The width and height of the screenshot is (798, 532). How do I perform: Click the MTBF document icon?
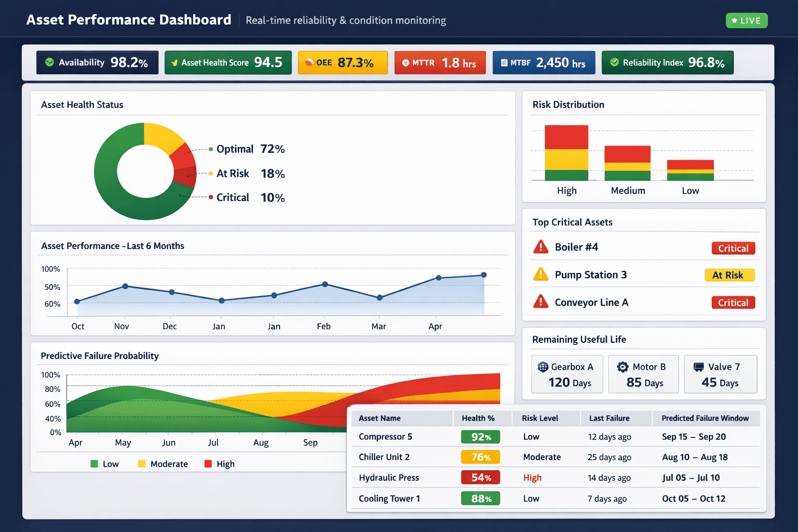click(504, 62)
